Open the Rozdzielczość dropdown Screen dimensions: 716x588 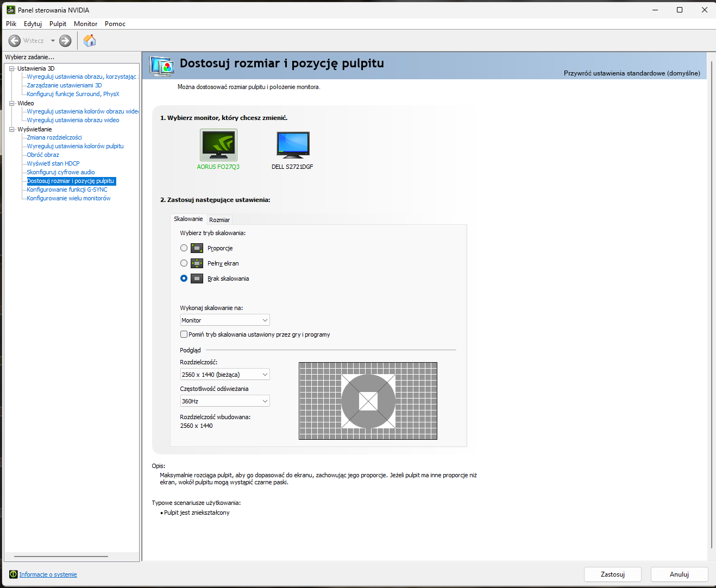coord(225,375)
